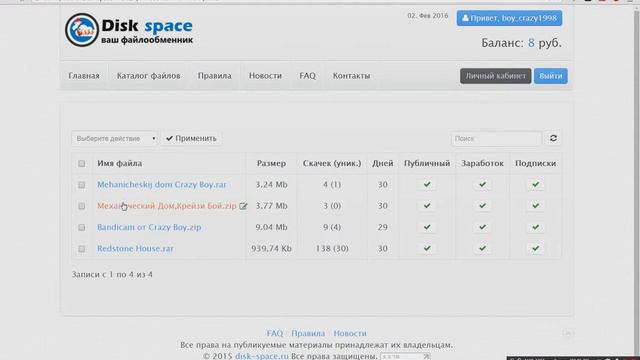Click the Применить button
Image resolution: width=640 pixels, height=360 pixels.
coord(191,138)
